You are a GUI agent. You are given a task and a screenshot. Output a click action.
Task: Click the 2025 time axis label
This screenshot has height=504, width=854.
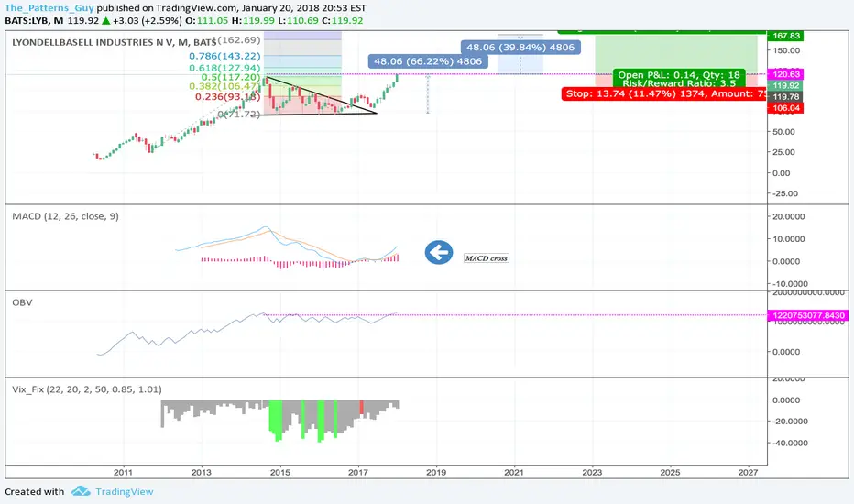point(670,473)
